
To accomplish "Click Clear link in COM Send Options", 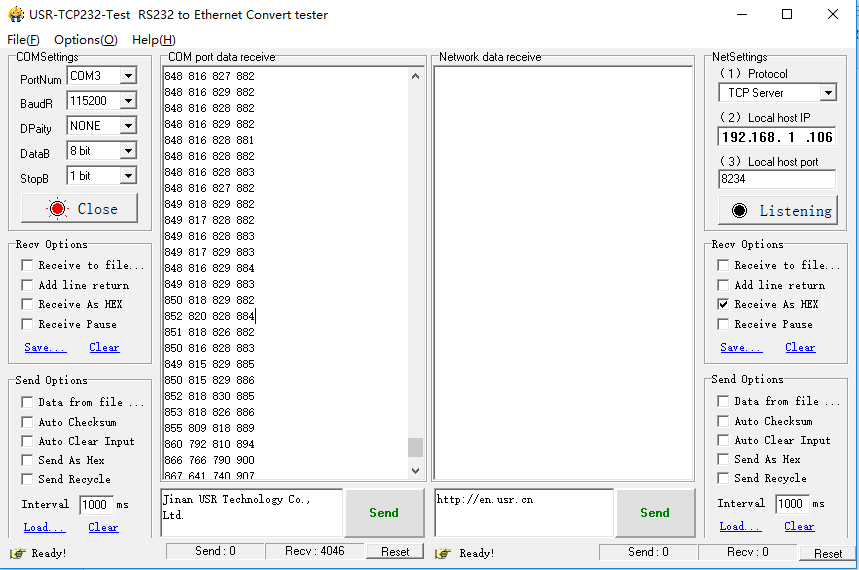I will [x=103, y=527].
